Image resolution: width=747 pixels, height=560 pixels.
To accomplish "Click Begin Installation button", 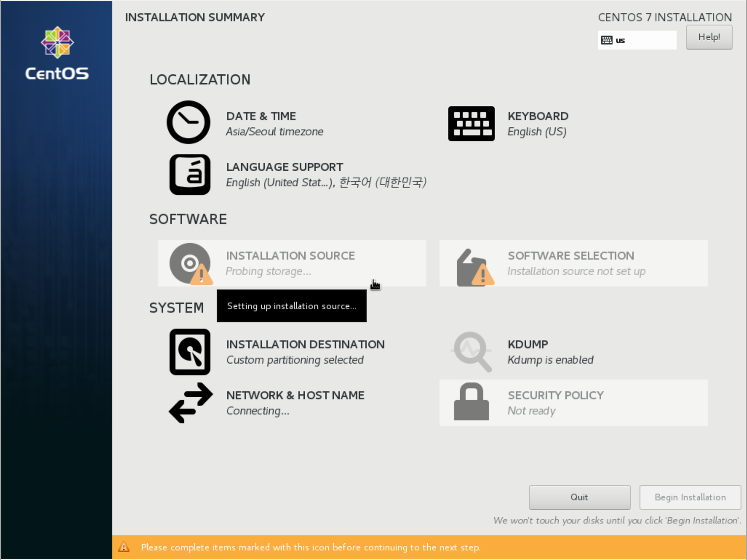I will (690, 497).
